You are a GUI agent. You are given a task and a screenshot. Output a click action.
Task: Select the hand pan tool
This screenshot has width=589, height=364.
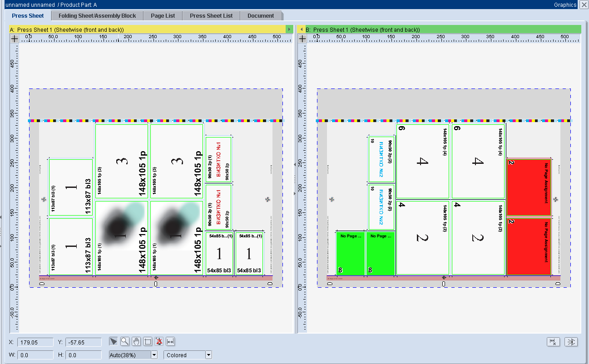136,341
